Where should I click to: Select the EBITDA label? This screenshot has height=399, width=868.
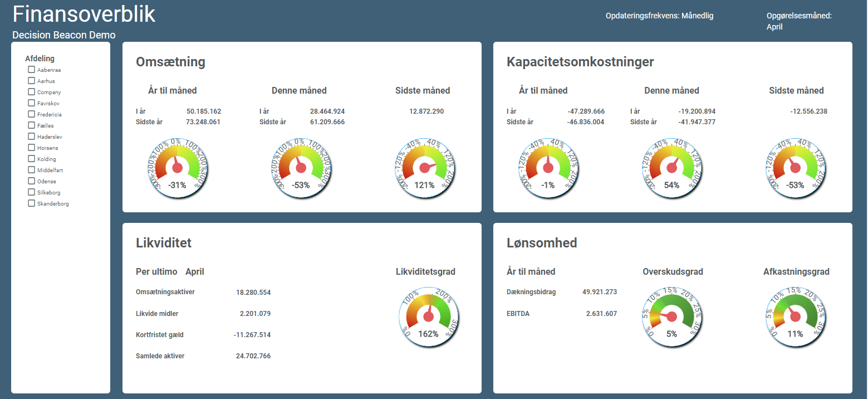518,314
